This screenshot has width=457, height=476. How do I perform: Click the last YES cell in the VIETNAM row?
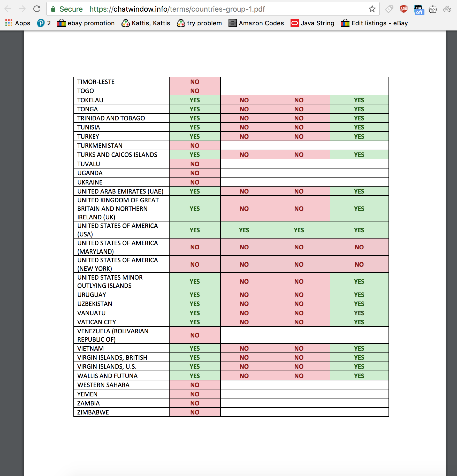click(x=359, y=348)
